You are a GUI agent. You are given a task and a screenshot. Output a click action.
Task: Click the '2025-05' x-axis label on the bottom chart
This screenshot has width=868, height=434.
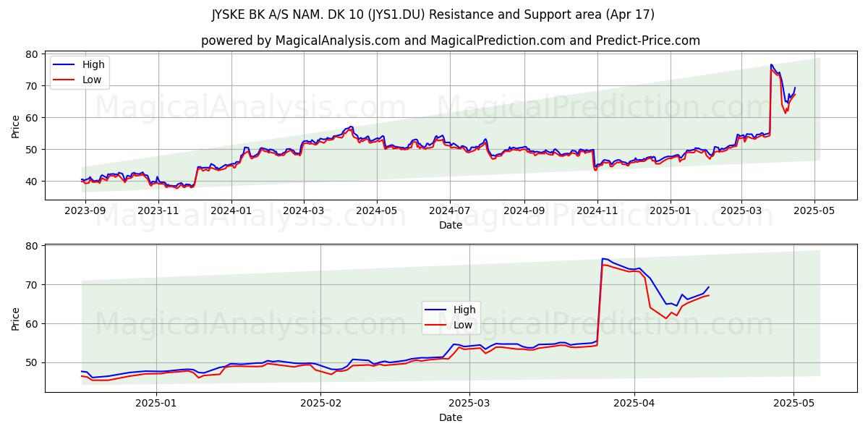pos(793,402)
